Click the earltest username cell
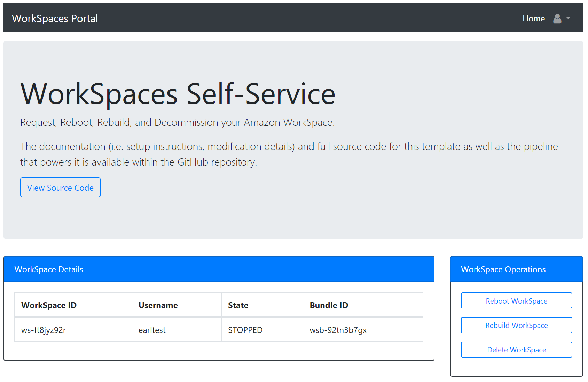Viewport: 588px width, 382px height. tap(177, 330)
